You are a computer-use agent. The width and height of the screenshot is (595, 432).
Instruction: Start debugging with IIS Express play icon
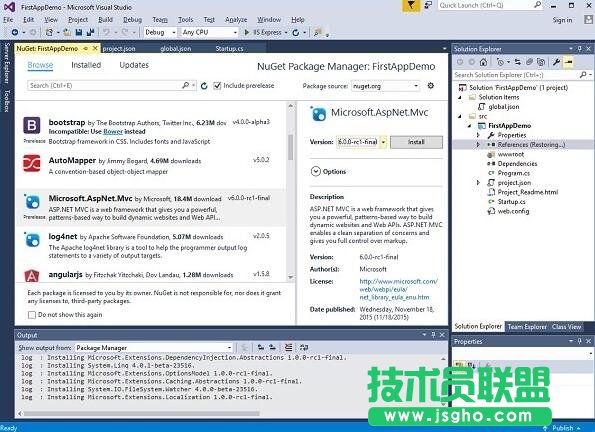(247, 32)
